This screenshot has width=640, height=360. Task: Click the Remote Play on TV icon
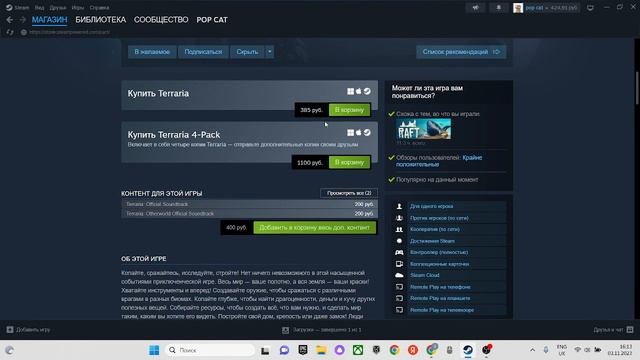click(399, 310)
